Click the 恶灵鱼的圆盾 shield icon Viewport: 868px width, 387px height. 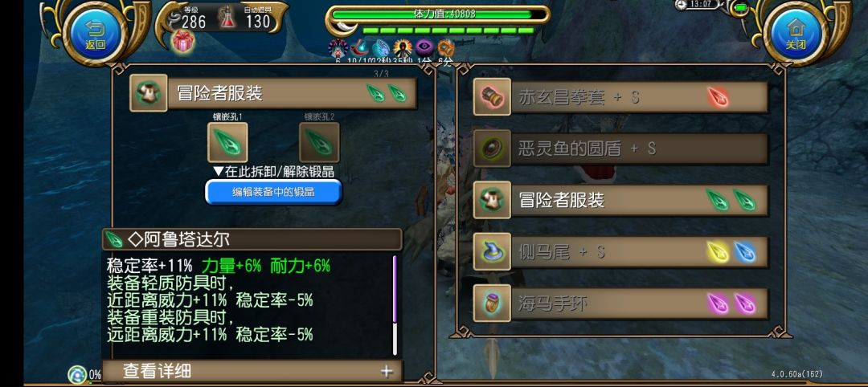pyautogui.click(x=492, y=149)
